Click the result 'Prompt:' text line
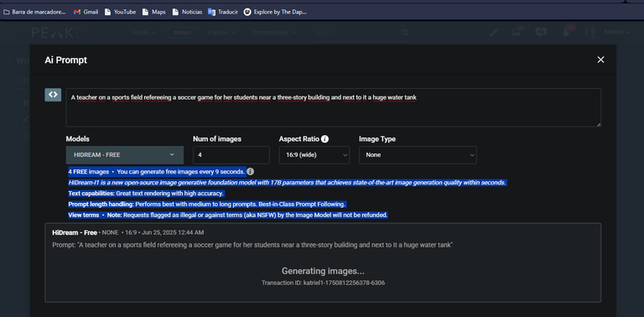The width and height of the screenshot is (644, 317). pyautogui.click(x=252, y=245)
